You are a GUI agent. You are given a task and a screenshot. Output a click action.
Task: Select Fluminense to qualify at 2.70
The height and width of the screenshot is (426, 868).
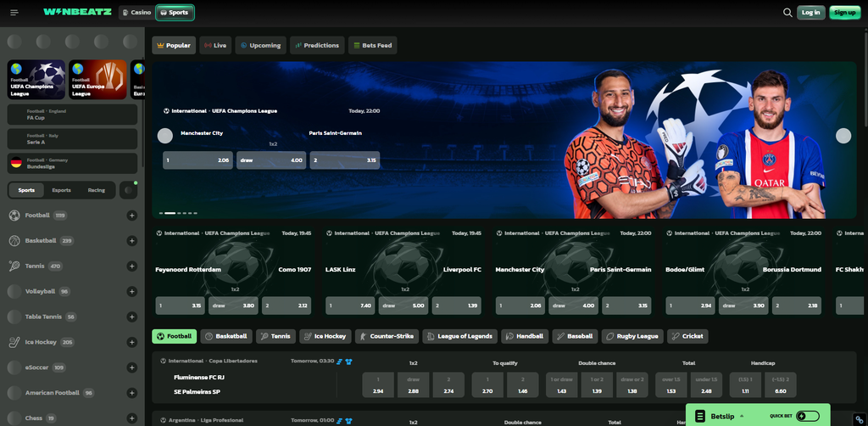tap(487, 385)
